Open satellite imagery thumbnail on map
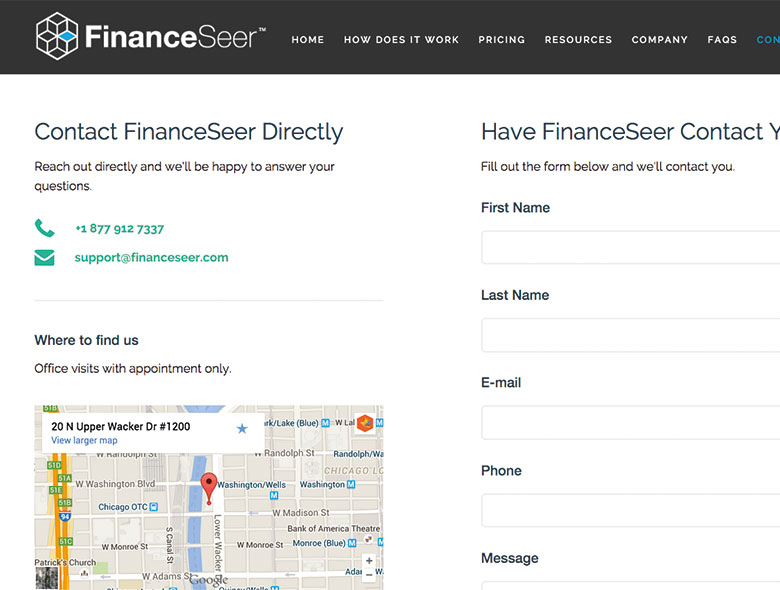The width and height of the screenshot is (780, 590). [46, 578]
